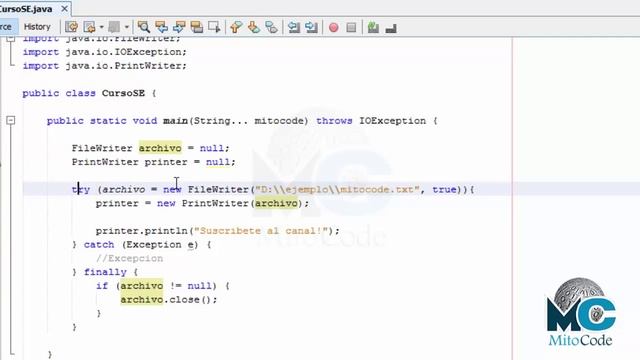This screenshot has height=360, width=640.
Task: Click the 'mitocode' parameter name
Action: pos(279,121)
